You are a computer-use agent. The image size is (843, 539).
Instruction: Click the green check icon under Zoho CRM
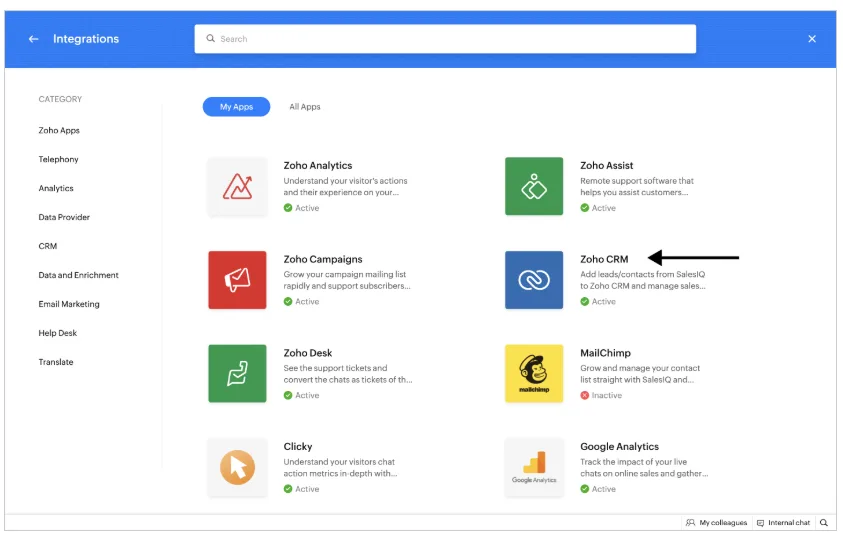pyautogui.click(x=584, y=301)
